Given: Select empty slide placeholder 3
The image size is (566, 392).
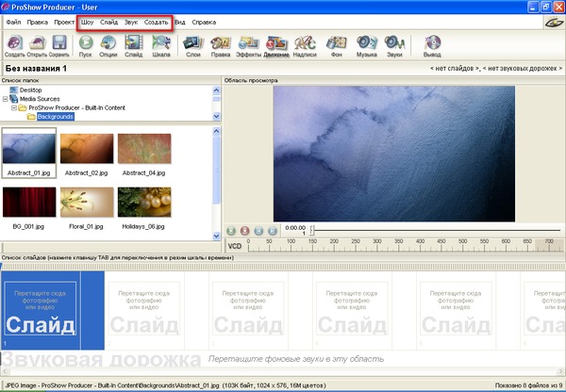Looking at the screenshot, I should [x=248, y=310].
